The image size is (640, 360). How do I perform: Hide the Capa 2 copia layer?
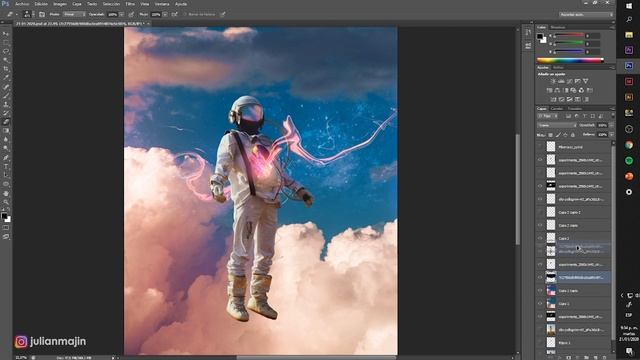coord(540,225)
